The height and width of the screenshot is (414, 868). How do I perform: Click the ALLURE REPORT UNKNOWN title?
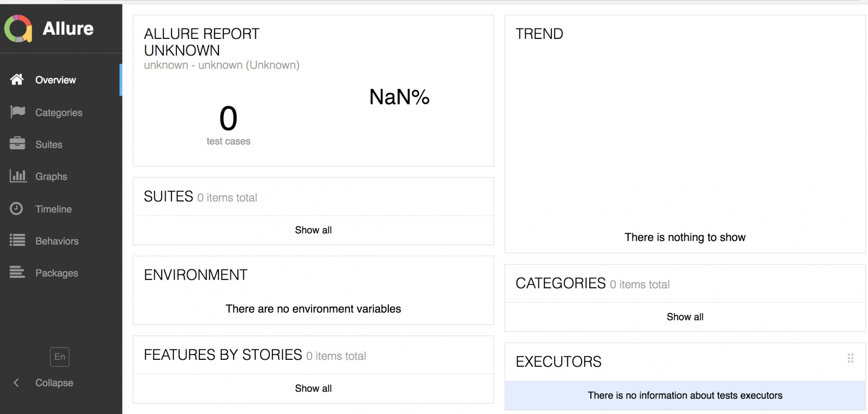(x=202, y=42)
